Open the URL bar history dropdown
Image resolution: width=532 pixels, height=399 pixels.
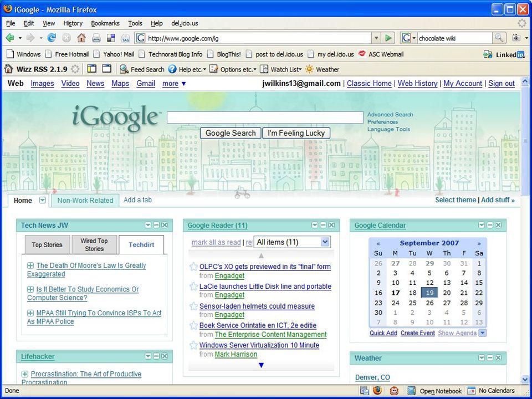point(376,38)
